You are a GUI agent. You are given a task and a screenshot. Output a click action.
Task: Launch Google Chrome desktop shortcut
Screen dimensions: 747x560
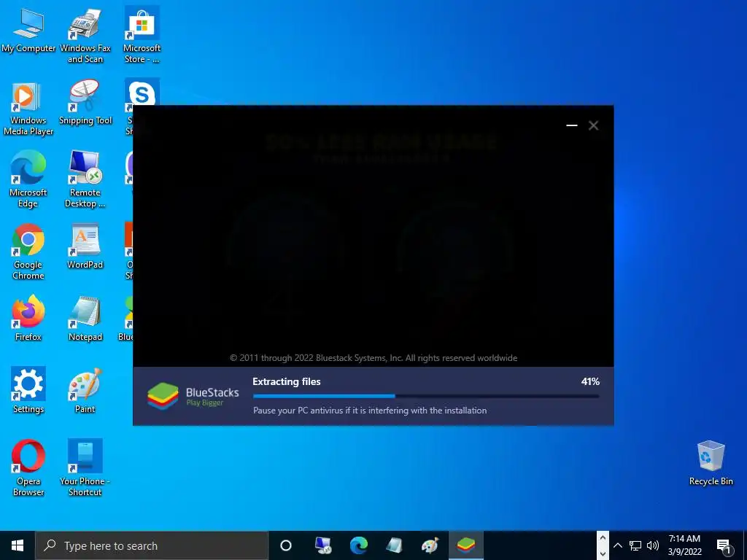tap(28, 252)
